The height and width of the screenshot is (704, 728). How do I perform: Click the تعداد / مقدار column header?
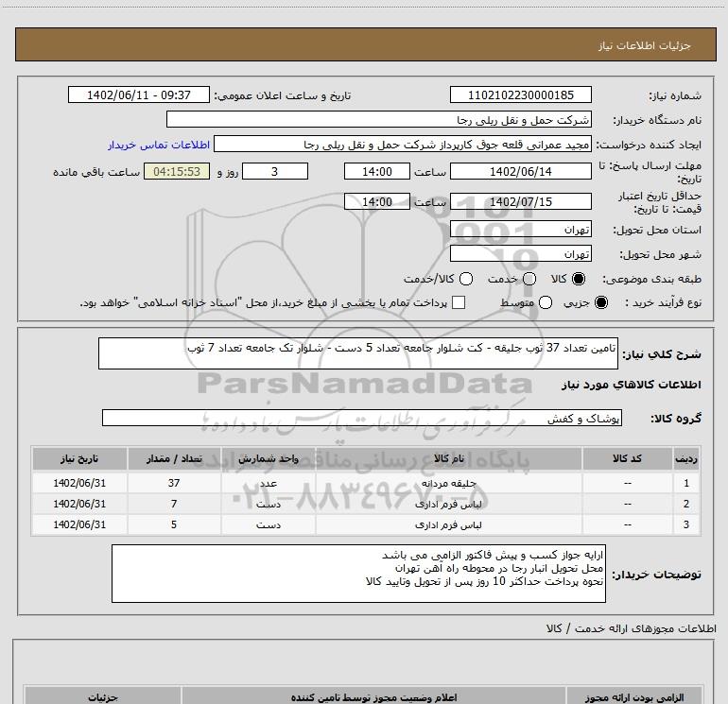(x=174, y=458)
